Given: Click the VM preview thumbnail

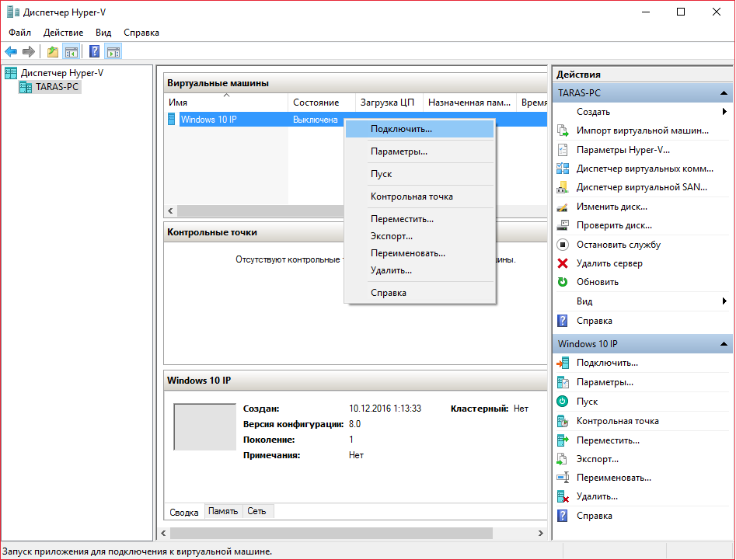Looking at the screenshot, I should point(204,427).
